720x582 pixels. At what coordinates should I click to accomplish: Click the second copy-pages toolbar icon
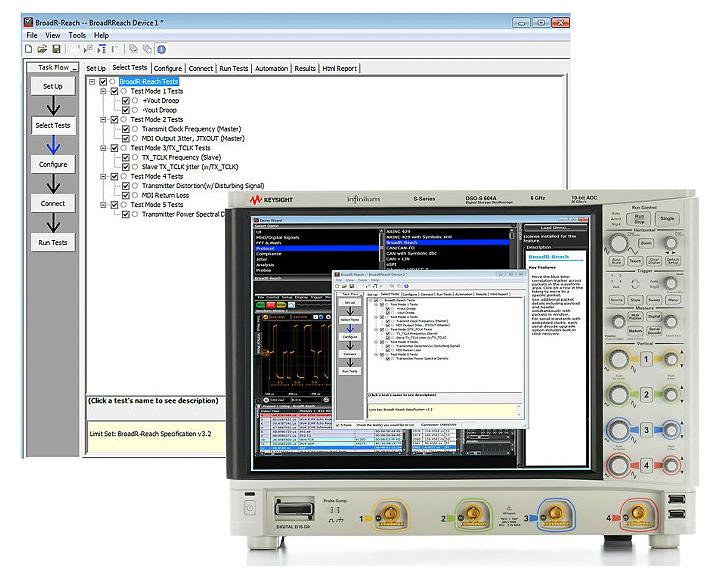pyautogui.click(x=147, y=49)
